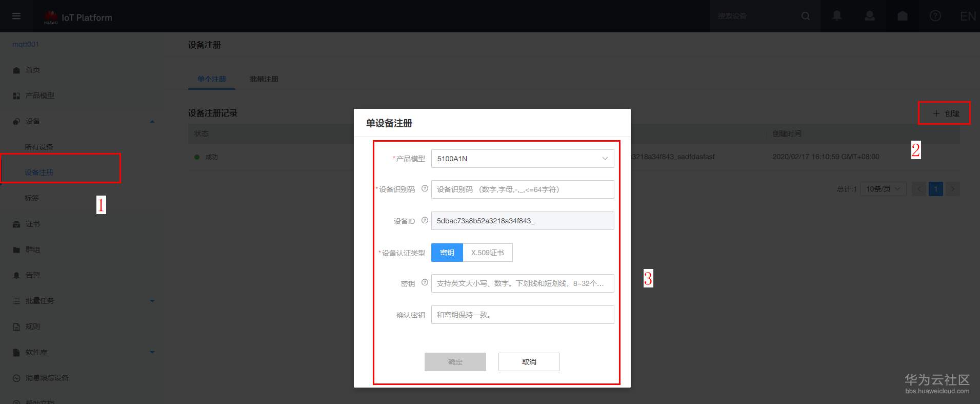Click the 确定 confirm button
Screen dimensions: 980x404
tap(455, 362)
